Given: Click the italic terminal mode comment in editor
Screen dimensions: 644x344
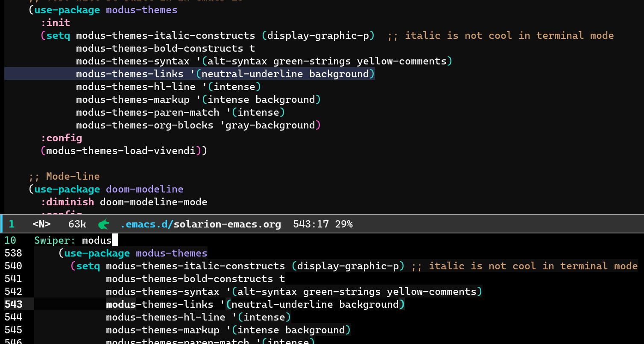Looking at the screenshot, I should click(x=501, y=35).
